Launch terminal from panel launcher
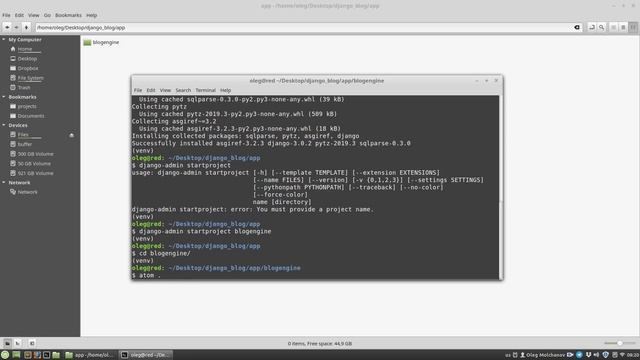Viewport: 640px width, 360px height. pos(47,355)
